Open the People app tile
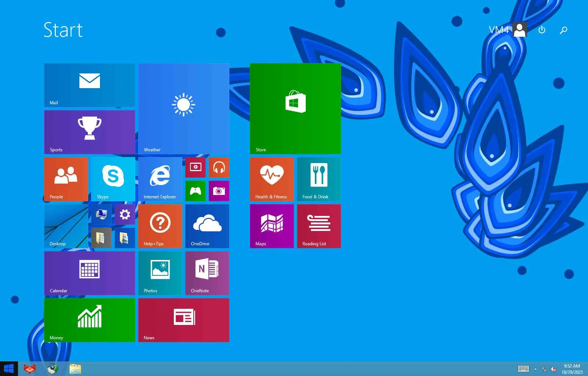Image resolution: width=588 pixels, height=376 pixels. [66, 179]
